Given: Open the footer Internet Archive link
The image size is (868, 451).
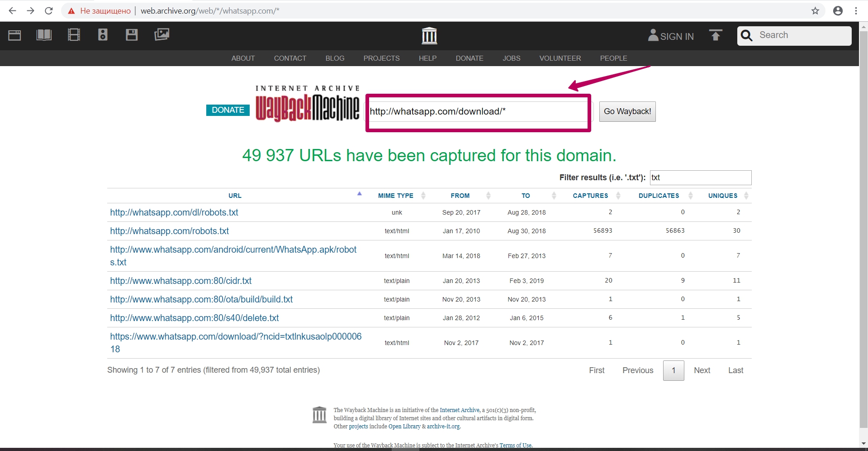Looking at the screenshot, I should point(460,410).
